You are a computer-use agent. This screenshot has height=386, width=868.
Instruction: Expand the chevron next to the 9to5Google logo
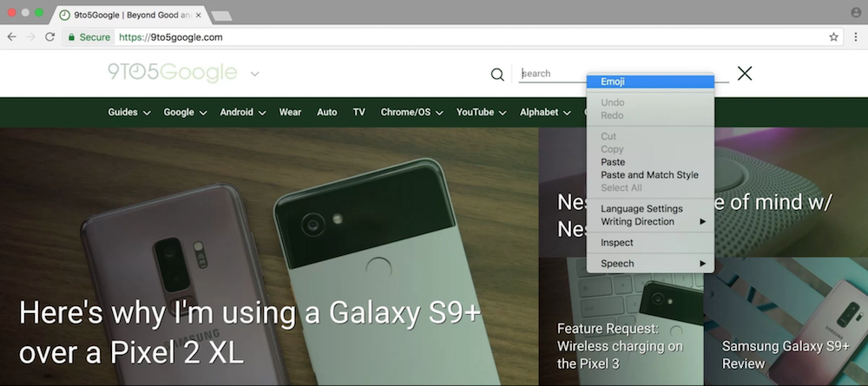[x=254, y=74]
